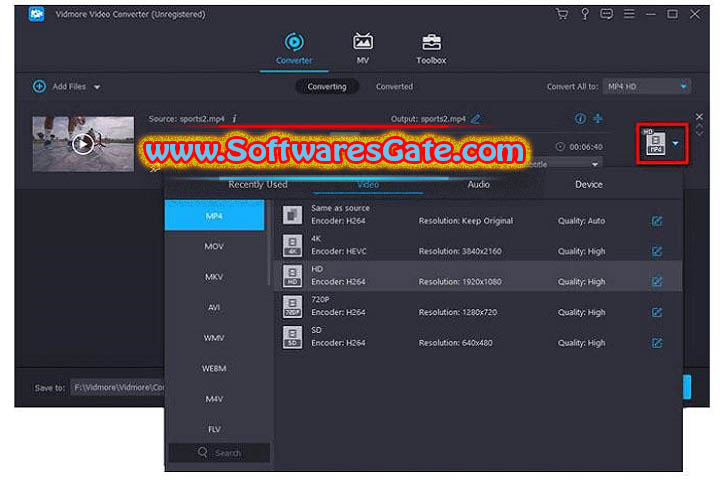Select MOV format in sidebar
Screen dimensions: 720x480
(214, 246)
